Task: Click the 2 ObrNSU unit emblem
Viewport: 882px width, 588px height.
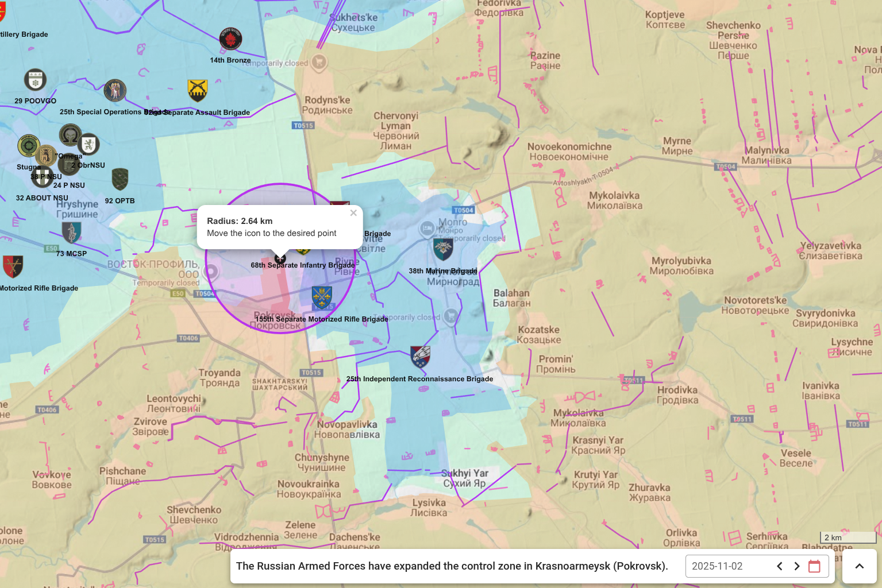Action: (88, 145)
